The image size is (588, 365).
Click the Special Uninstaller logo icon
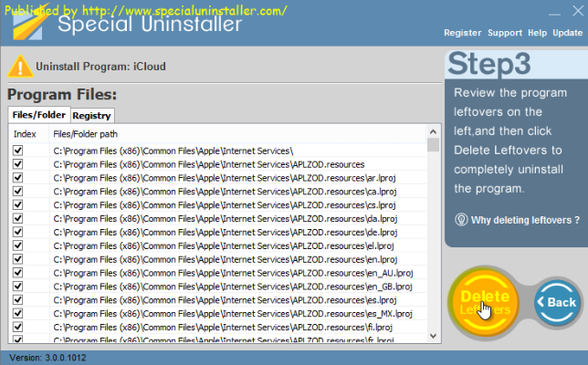[30, 23]
